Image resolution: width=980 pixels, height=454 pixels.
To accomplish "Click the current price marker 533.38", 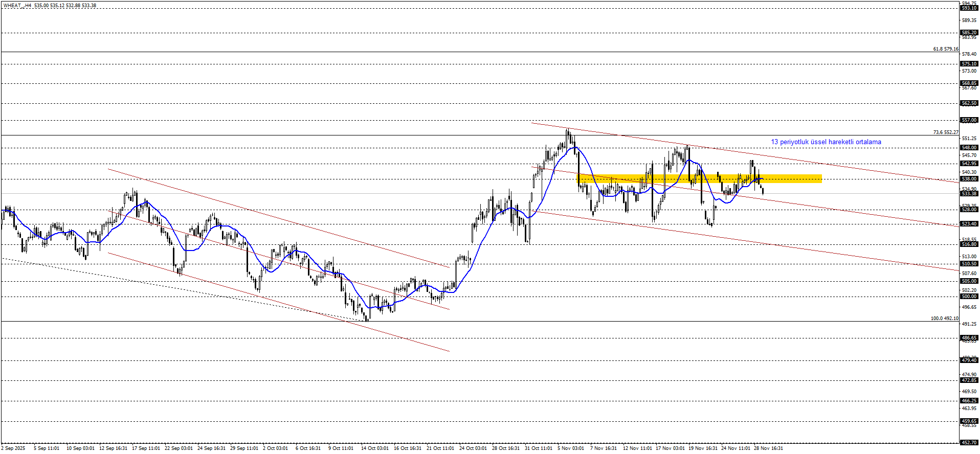I will pos(969,194).
